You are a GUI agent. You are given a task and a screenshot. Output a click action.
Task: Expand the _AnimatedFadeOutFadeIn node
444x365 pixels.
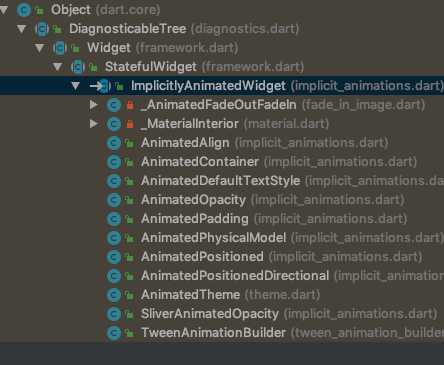click(x=94, y=105)
